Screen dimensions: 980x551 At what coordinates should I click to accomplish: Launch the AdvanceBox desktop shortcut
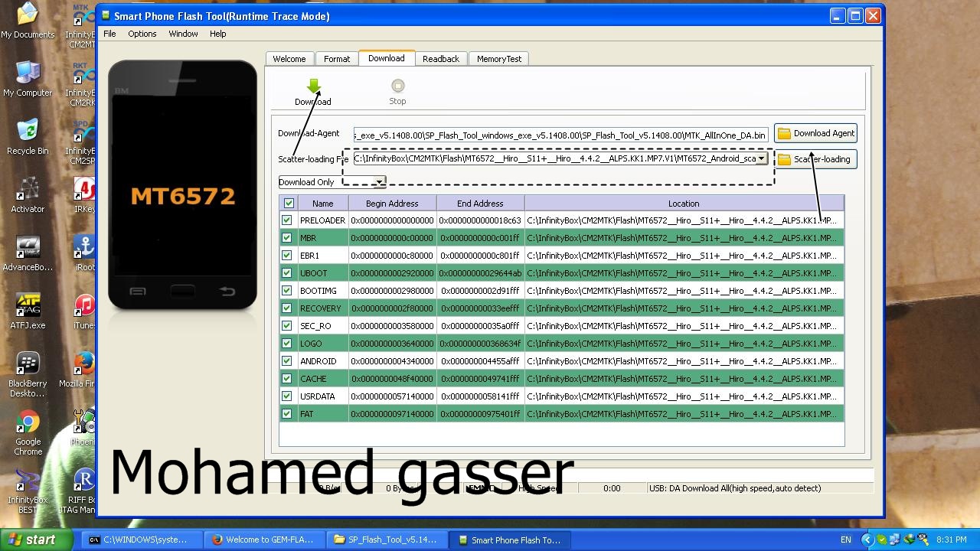pyautogui.click(x=28, y=253)
